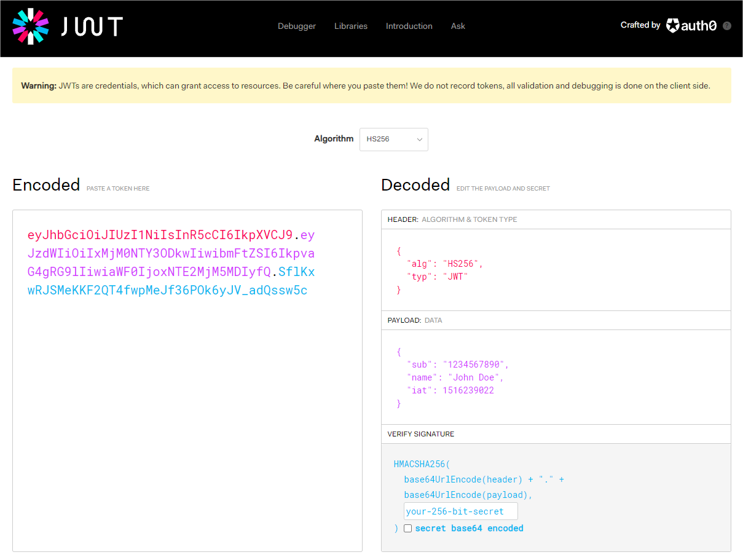Select the HEADER section of decoded panel
This screenshot has height=560, width=743.
point(452,219)
